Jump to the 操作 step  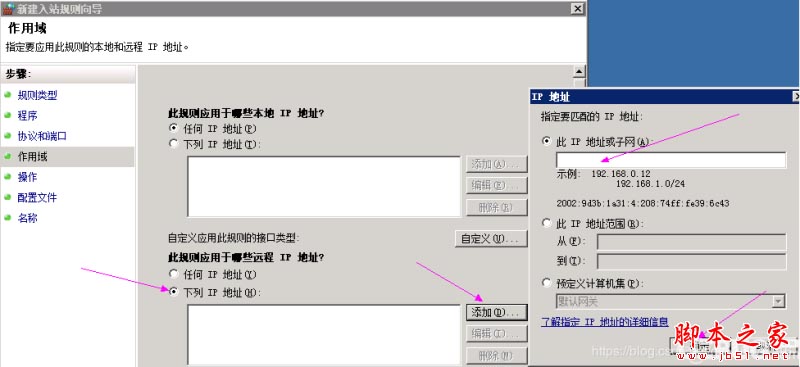point(28,177)
